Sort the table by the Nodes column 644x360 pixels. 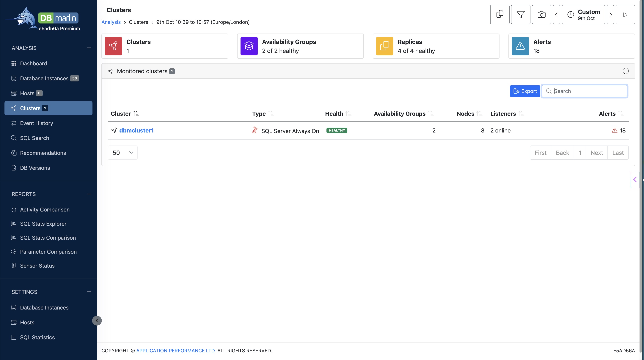(469, 114)
